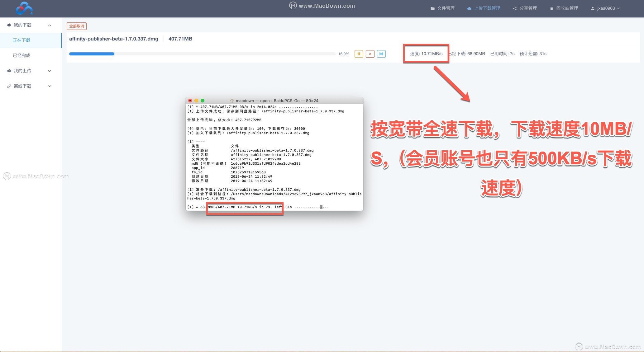Click the 分享管理 share icon
This screenshot has width=644, height=352.
(515, 8)
